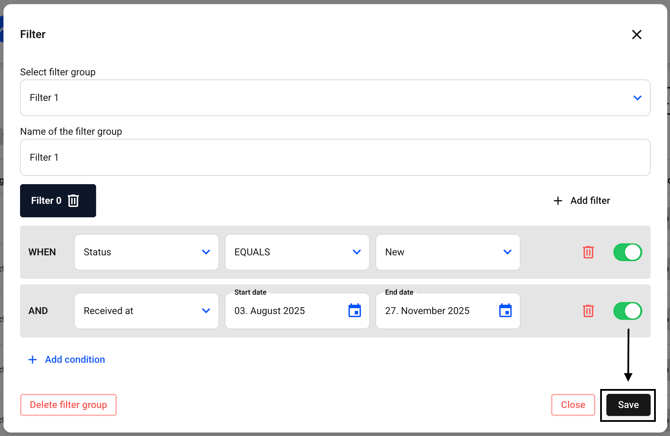Open the Start date calendar picker
This screenshot has height=436, width=670.
[x=354, y=311]
